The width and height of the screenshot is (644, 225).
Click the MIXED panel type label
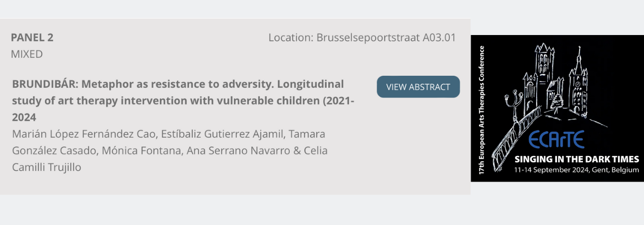coord(27,54)
